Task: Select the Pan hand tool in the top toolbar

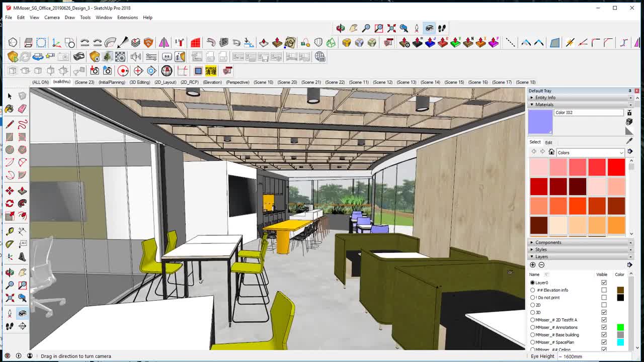Action: 353,28
